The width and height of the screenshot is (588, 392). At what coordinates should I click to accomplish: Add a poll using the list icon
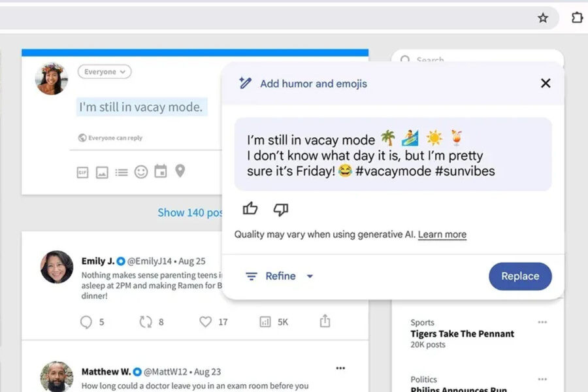click(122, 172)
